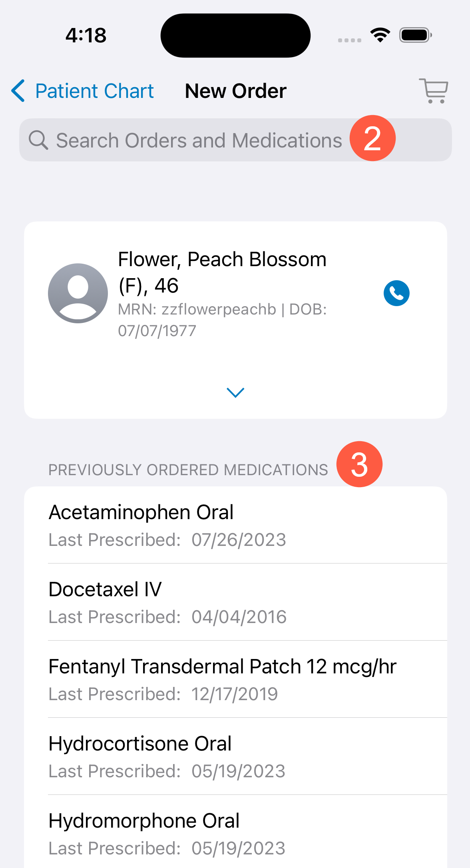The width and height of the screenshot is (470, 868).
Task: Tap the back chevron arrow
Action: tap(18, 91)
